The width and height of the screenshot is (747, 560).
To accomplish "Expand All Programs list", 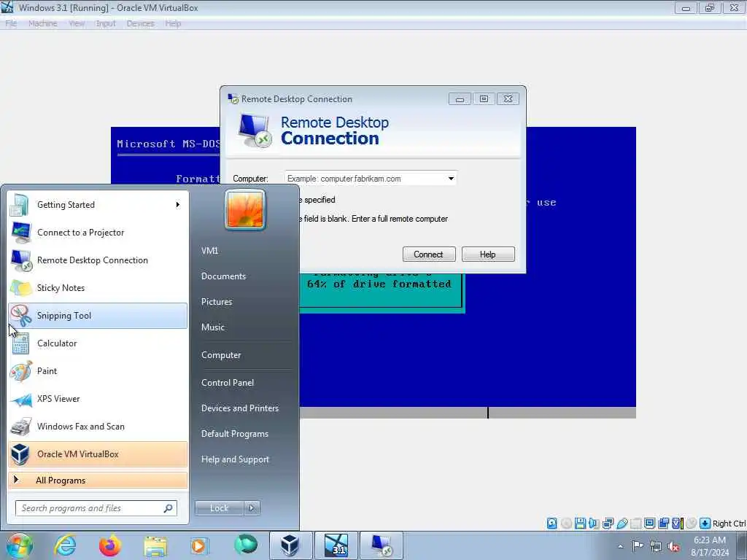I will pos(98,481).
